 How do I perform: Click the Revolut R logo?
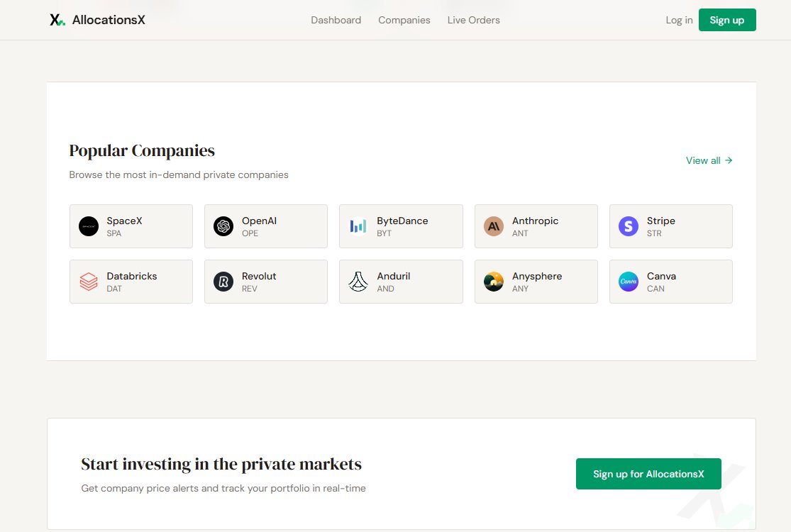coord(223,282)
